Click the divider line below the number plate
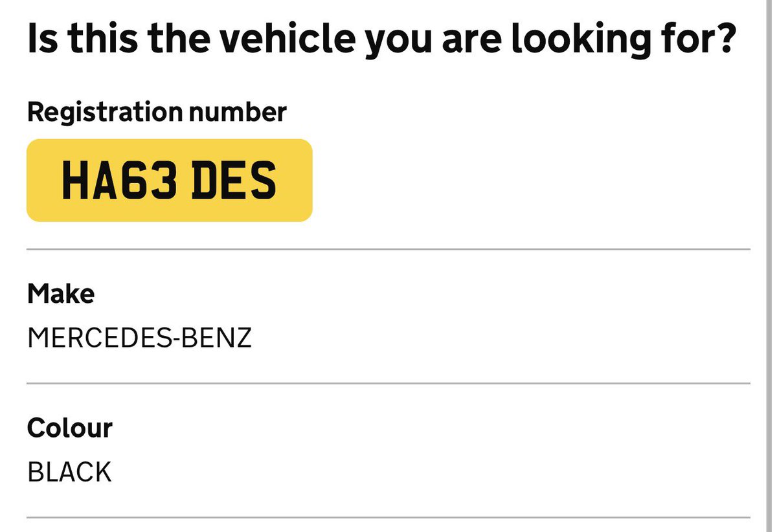The image size is (777, 532). (x=388, y=249)
